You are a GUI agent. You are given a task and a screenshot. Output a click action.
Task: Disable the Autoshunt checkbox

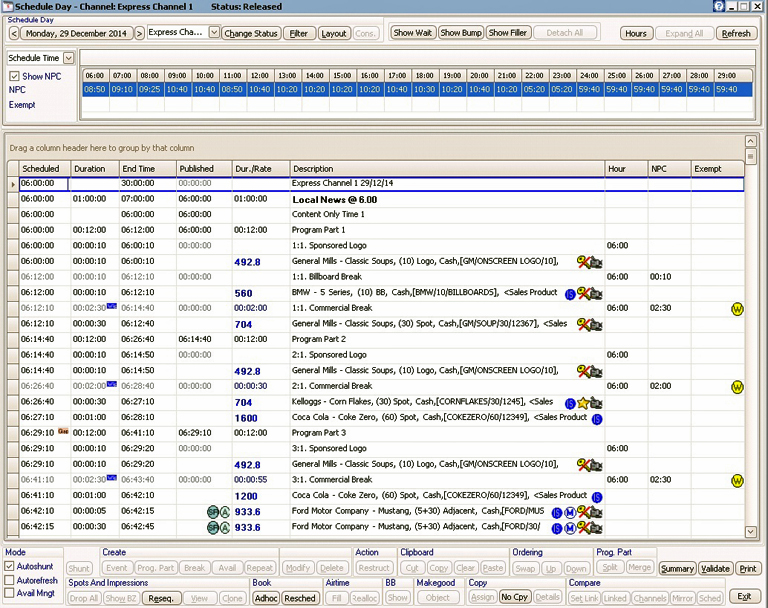pos(10,566)
